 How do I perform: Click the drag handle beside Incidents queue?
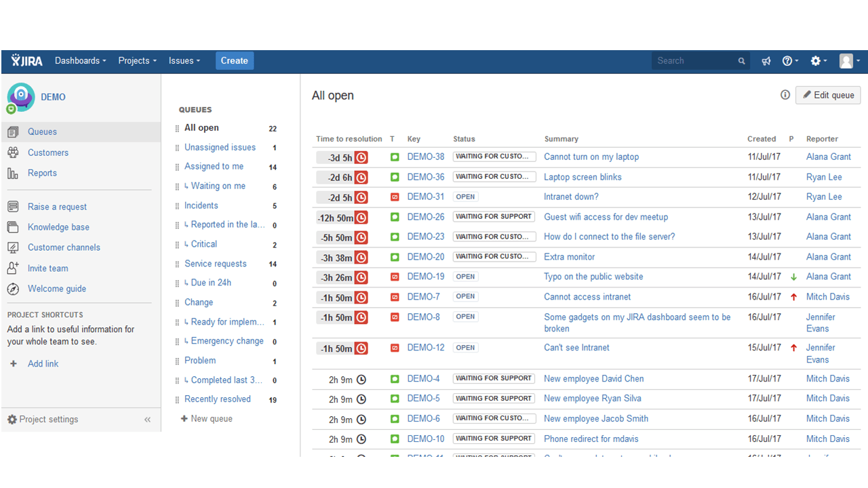click(x=178, y=206)
